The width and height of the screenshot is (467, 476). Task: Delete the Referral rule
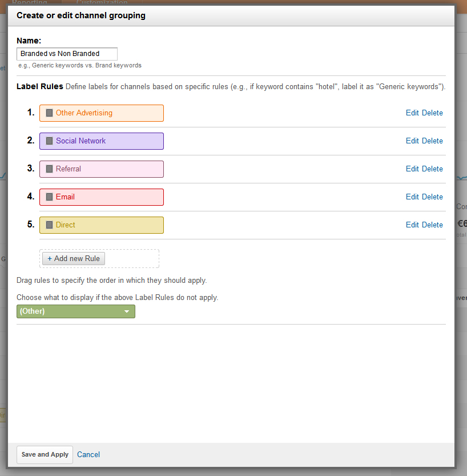coord(432,169)
